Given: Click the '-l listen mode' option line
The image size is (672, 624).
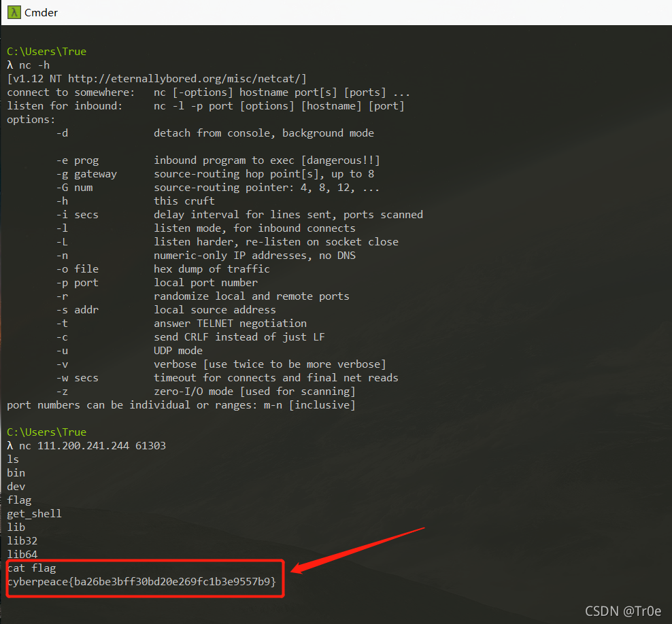Looking at the screenshot, I should [x=205, y=228].
